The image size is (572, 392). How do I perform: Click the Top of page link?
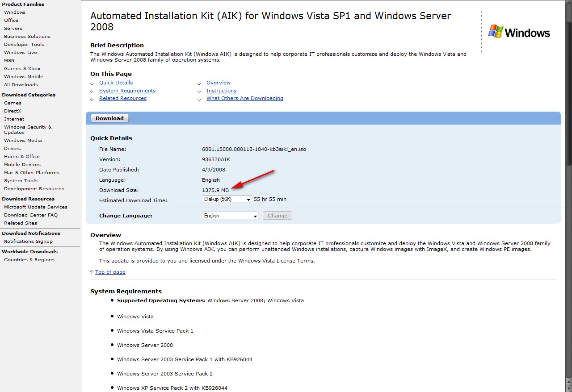(110, 272)
